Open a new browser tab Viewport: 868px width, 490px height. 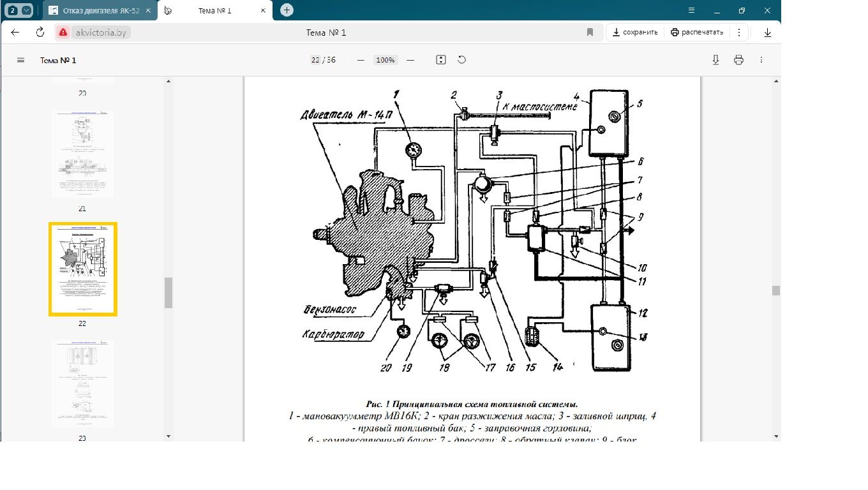pyautogui.click(x=287, y=10)
